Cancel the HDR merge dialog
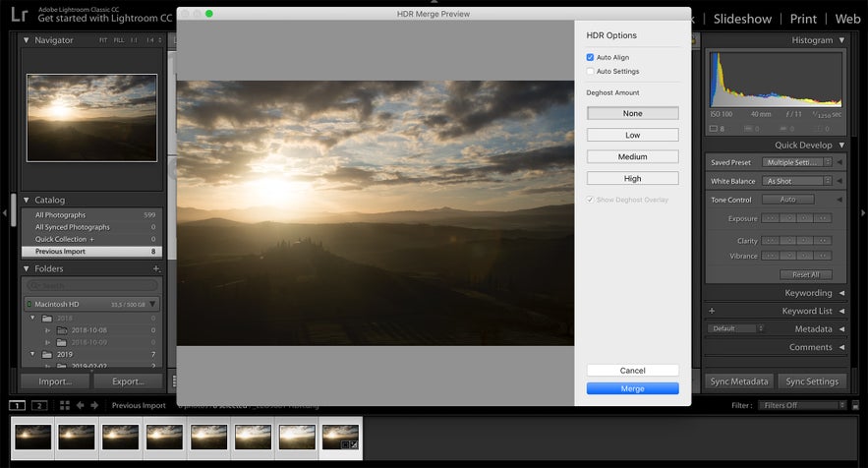This screenshot has height=468, width=868. pos(632,371)
